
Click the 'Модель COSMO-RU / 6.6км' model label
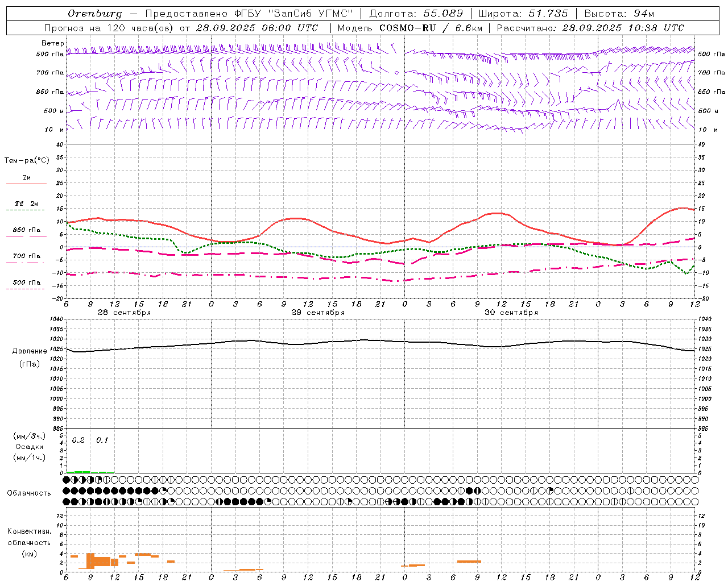(x=409, y=28)
